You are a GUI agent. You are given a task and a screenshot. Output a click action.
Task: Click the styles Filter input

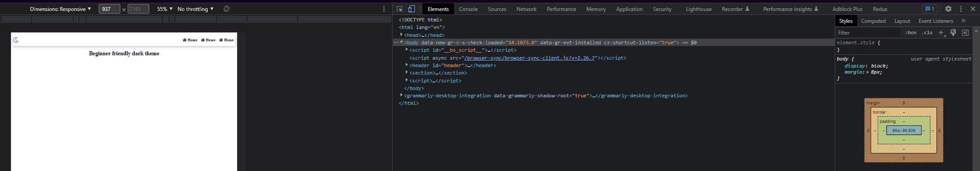[x=868, y=32]
